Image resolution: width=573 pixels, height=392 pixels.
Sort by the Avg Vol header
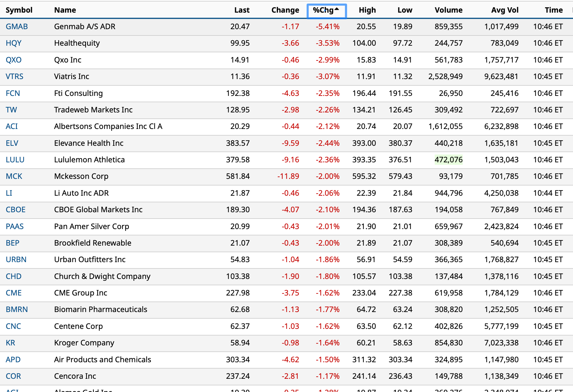(x=505, y=10)
